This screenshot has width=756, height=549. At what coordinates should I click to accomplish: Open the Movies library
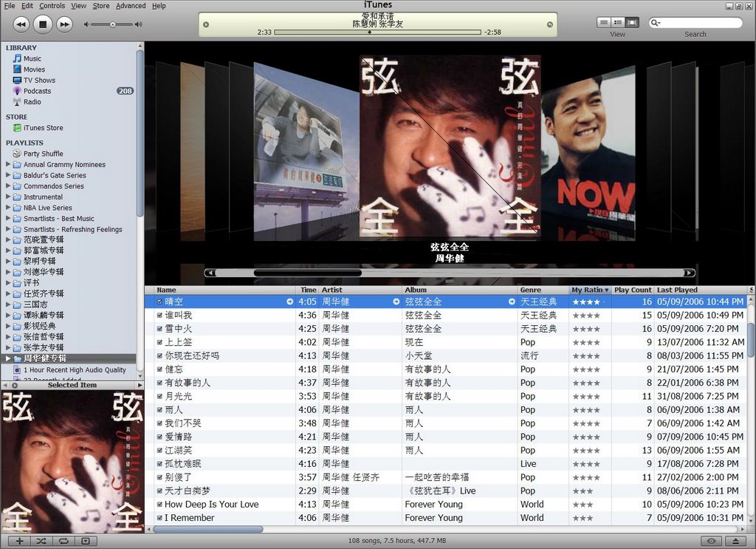(x=34, y=69)
